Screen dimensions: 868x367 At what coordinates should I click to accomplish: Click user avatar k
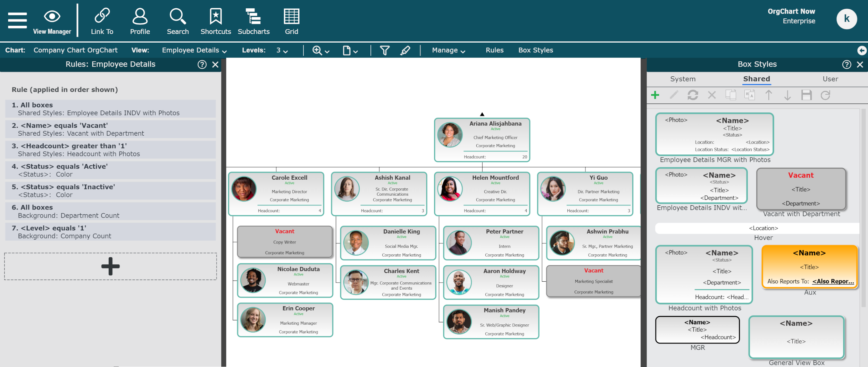pyautogui.click(x=847, y=19)
